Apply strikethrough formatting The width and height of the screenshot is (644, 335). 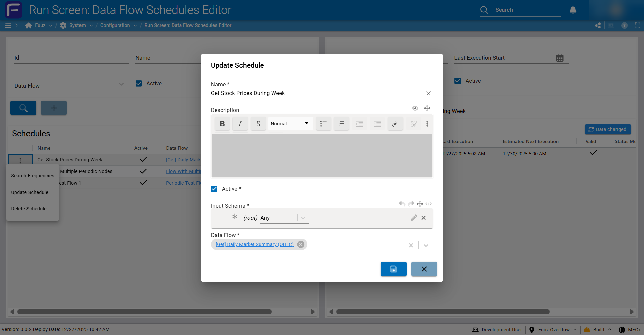pos(258,124)
